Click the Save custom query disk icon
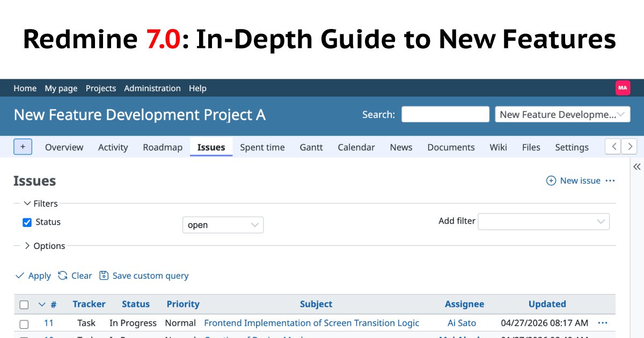The height and width of the screenshot is (338, 644). point(104,276)
